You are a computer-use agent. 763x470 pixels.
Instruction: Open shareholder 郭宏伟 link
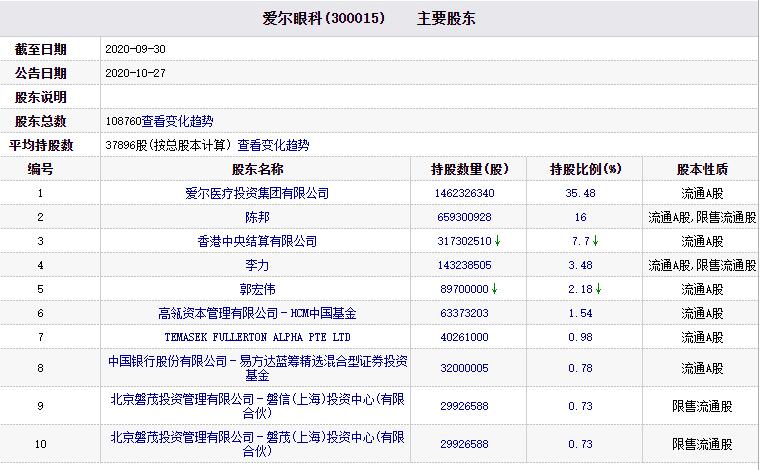pyautogui.click(x=257, y=289)
